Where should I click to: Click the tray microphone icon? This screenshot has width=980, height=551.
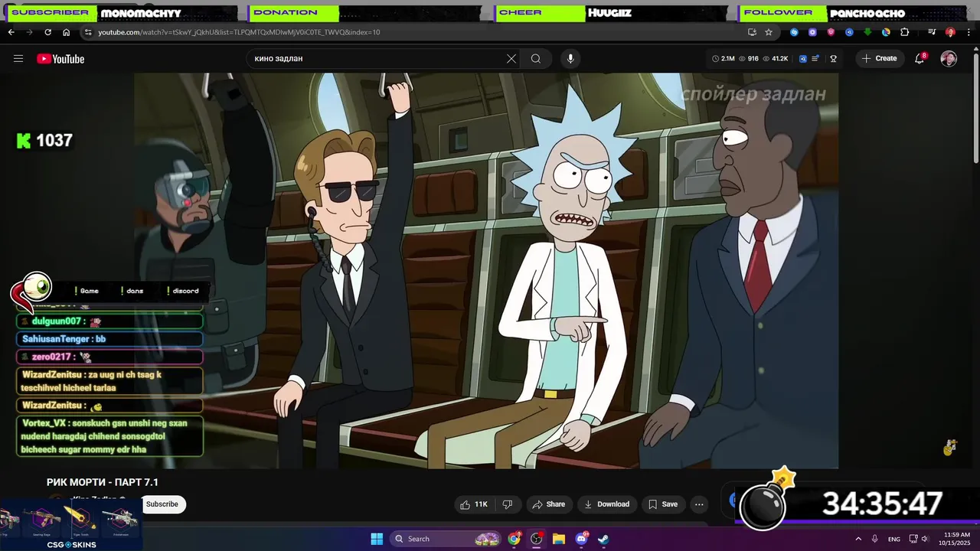pyautogui.click(x=874, y=539)
